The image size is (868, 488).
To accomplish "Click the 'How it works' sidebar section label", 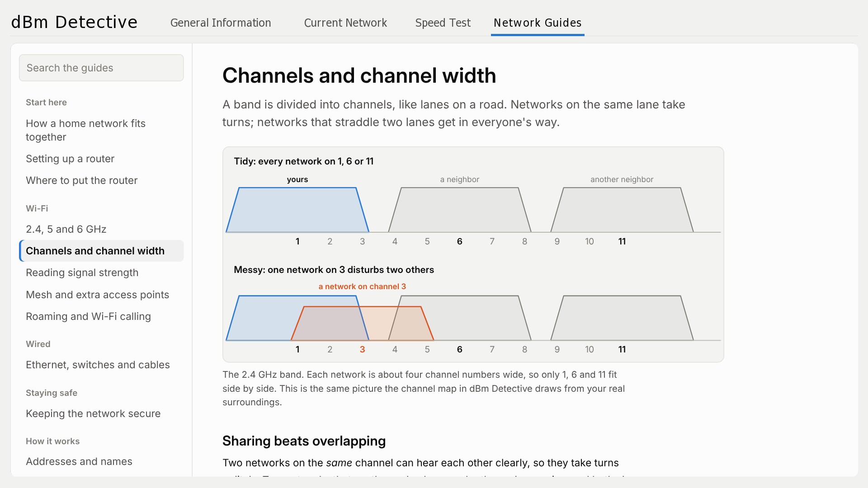I will (x=52, y=441).
